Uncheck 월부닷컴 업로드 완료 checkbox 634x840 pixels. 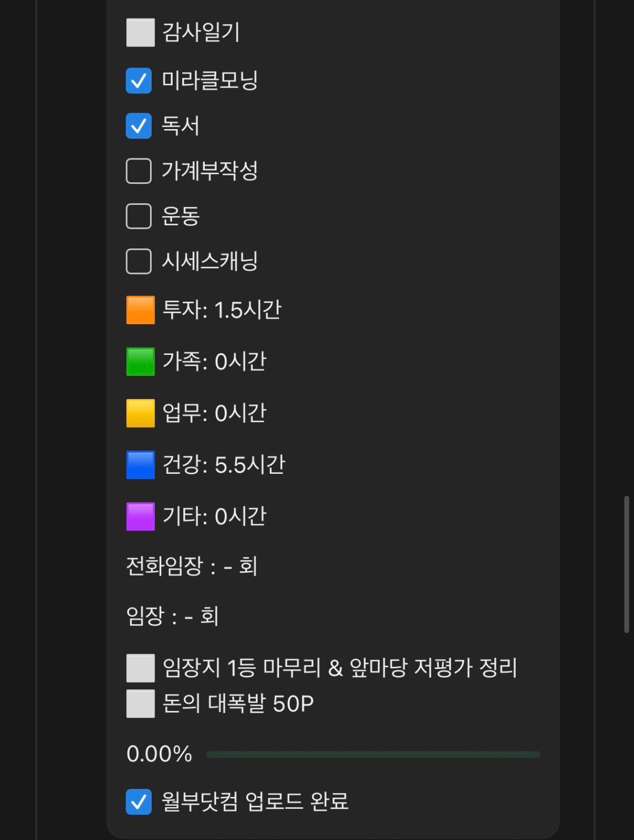pyautogui.click(x=139, y=802)
